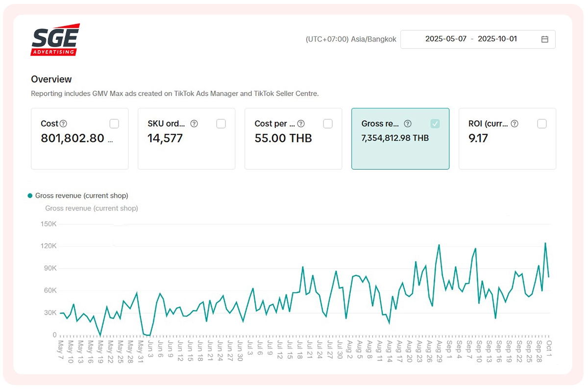Click the end date 2025-10-01
The width and height of the screenshot is (588, 389).
pyautogui.click(x=497, y=39)
